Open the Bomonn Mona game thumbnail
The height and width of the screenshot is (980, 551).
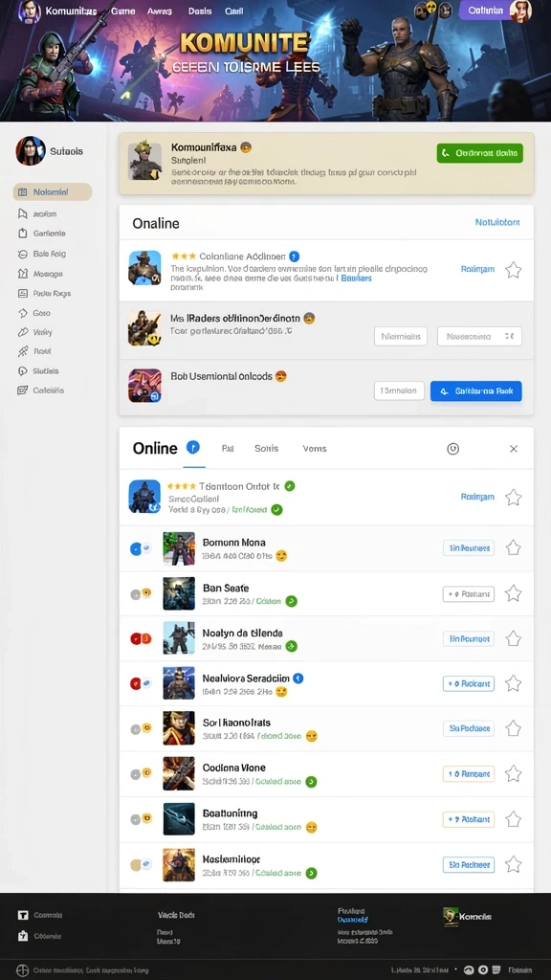click(x=179, y=548)
